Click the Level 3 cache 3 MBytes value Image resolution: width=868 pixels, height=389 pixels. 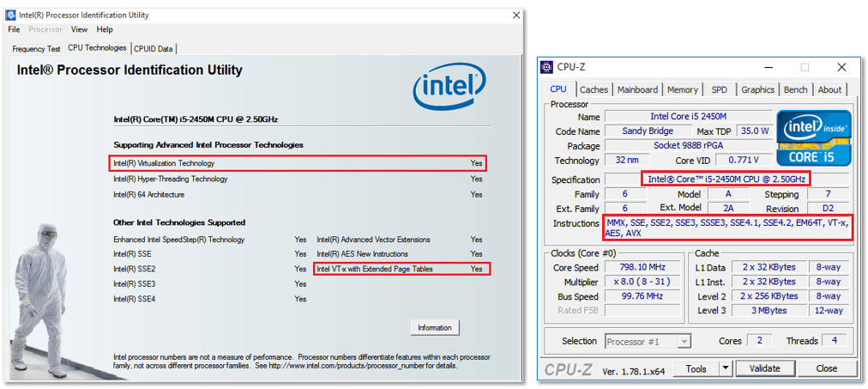pyautogui.click(x=770, y=310)
